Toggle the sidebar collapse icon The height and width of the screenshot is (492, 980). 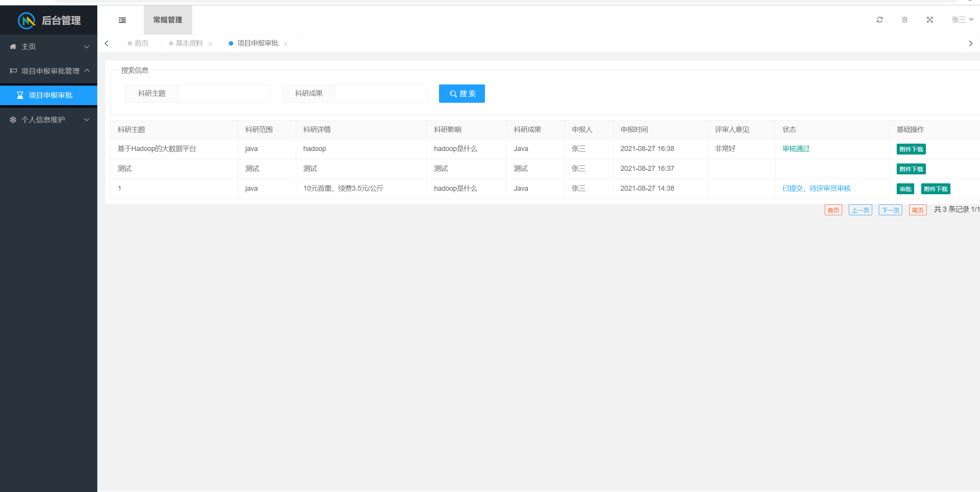(122, 20)
